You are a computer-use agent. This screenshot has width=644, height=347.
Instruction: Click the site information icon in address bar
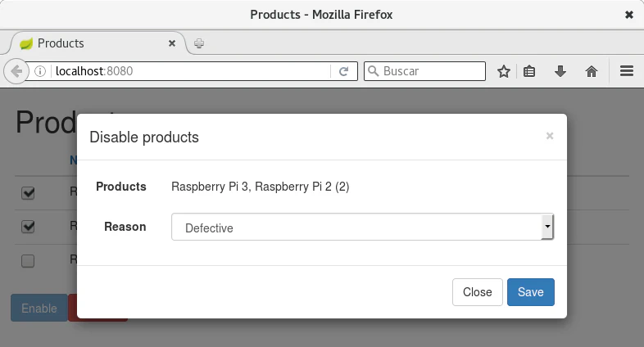(41, 71)
